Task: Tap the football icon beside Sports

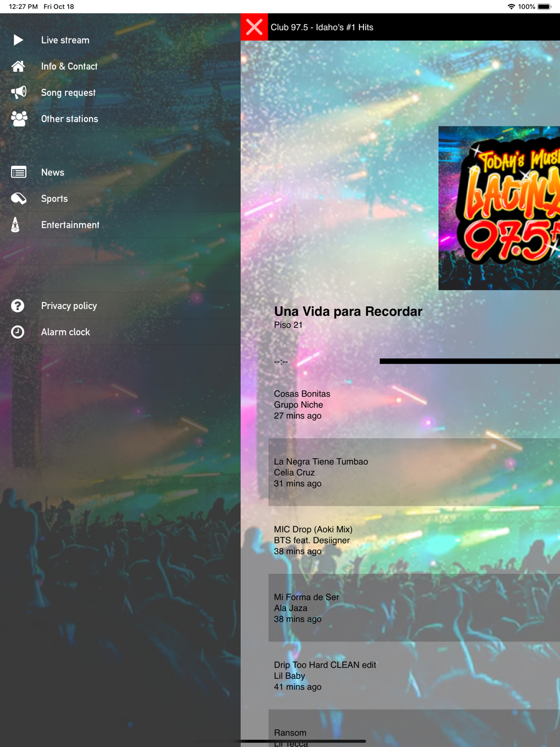Action: coord(18,198)
